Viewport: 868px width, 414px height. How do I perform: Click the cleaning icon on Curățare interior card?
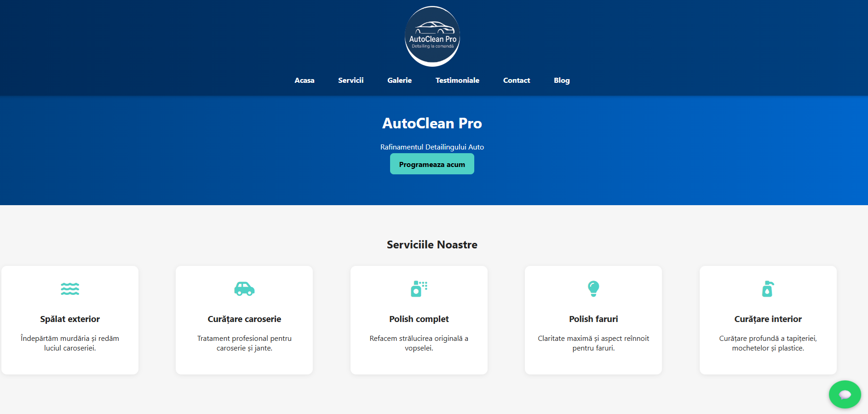click(768, 289)
